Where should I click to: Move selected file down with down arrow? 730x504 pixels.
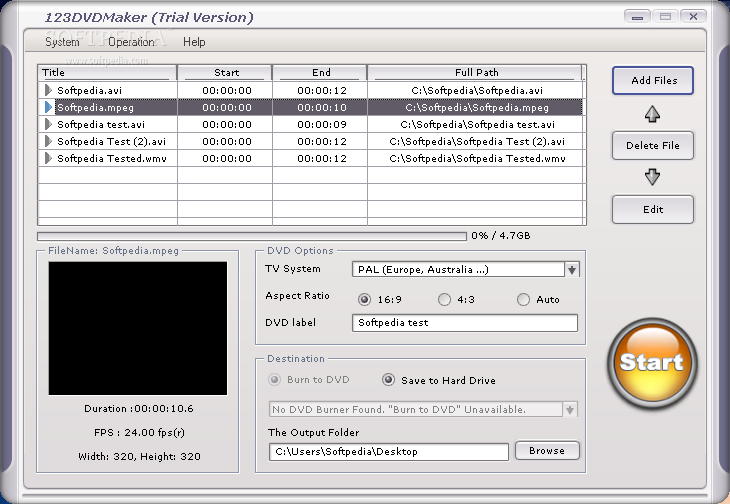(652, 177)
